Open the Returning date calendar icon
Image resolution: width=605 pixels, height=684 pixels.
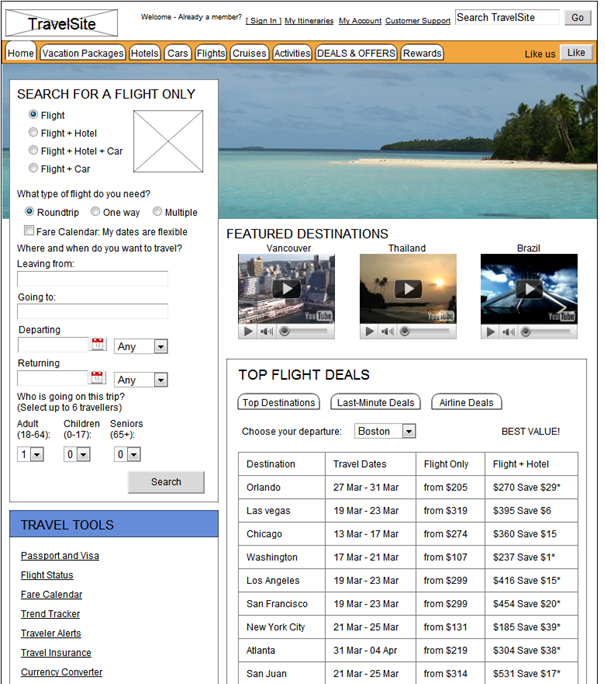tap(98, 378)
